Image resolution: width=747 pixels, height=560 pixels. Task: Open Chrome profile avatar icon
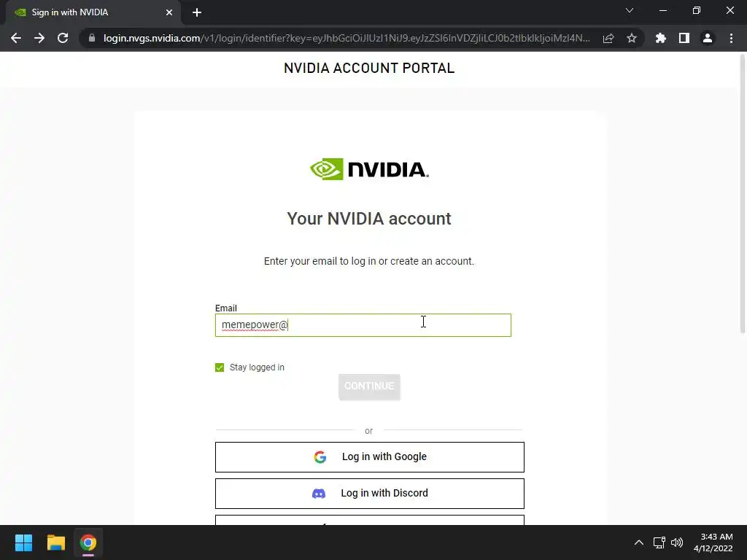708,38
